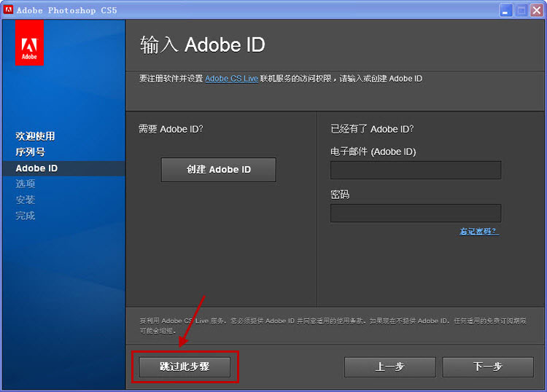Viewport: 547px width, 392px height.
Task: Continue with the 下一步 button
Action: click(x=487, y=366)
